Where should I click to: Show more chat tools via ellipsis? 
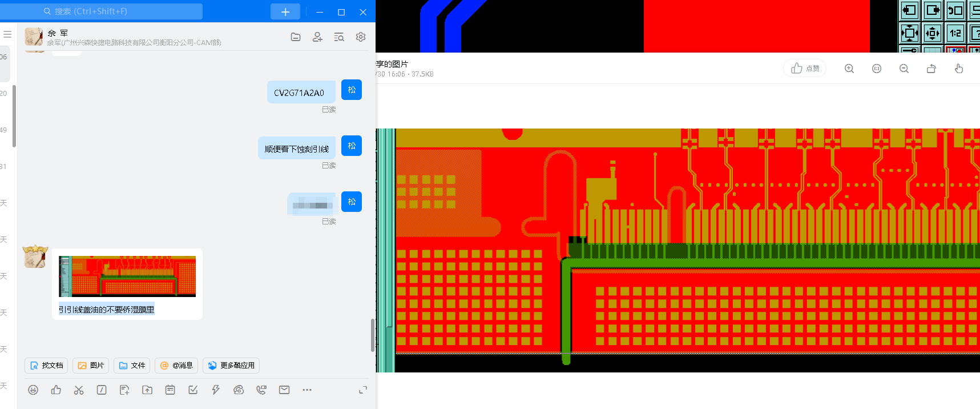(307, 390)
